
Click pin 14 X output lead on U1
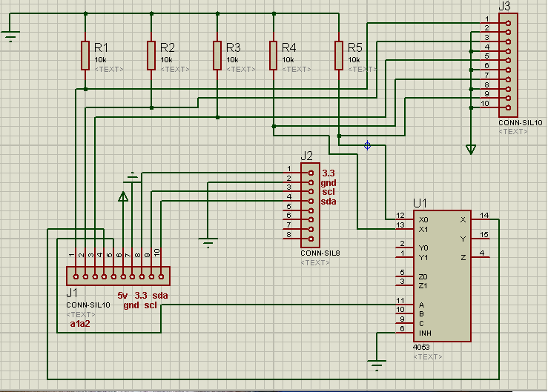coord(481,219)
